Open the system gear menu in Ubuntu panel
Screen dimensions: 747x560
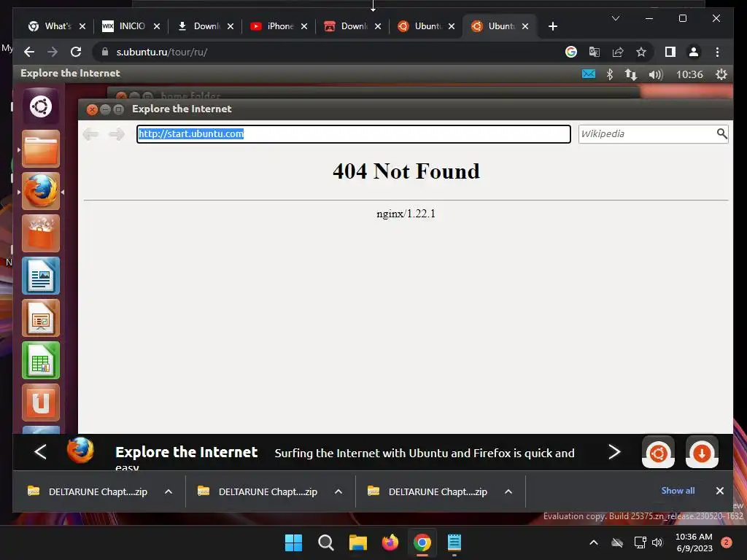pyautogui.click(x=721, y=74)
